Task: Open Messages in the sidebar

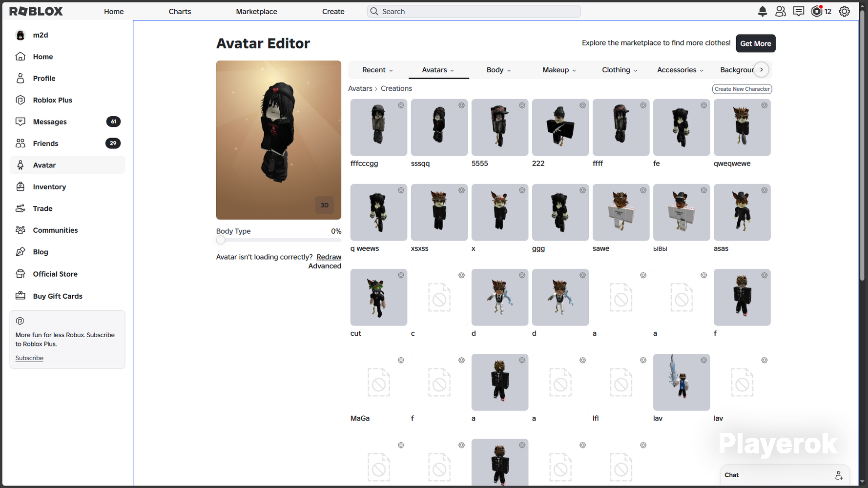Action: (x=67, y=122)
